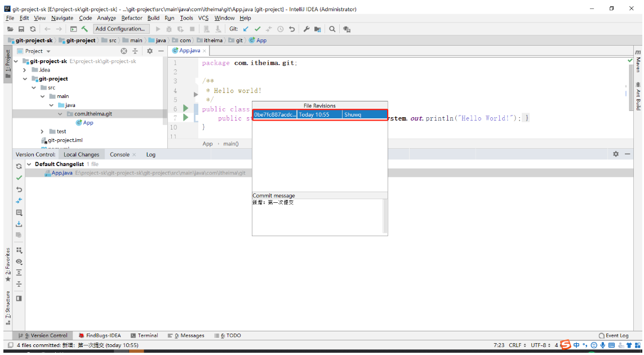Open Project panel gear settings

(x=149, y=51)
